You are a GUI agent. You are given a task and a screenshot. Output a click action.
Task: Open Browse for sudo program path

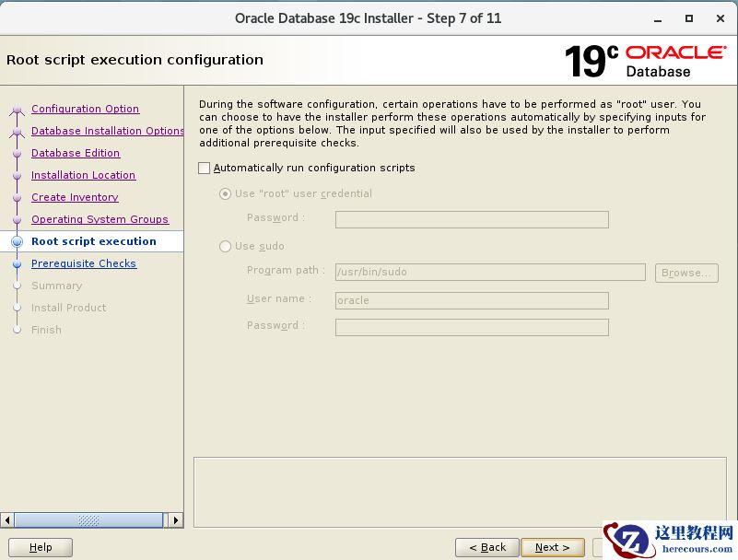[686, 273]
